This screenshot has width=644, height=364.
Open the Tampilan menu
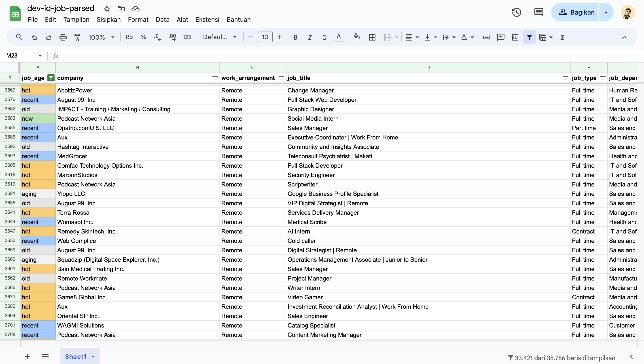point(76,19)
